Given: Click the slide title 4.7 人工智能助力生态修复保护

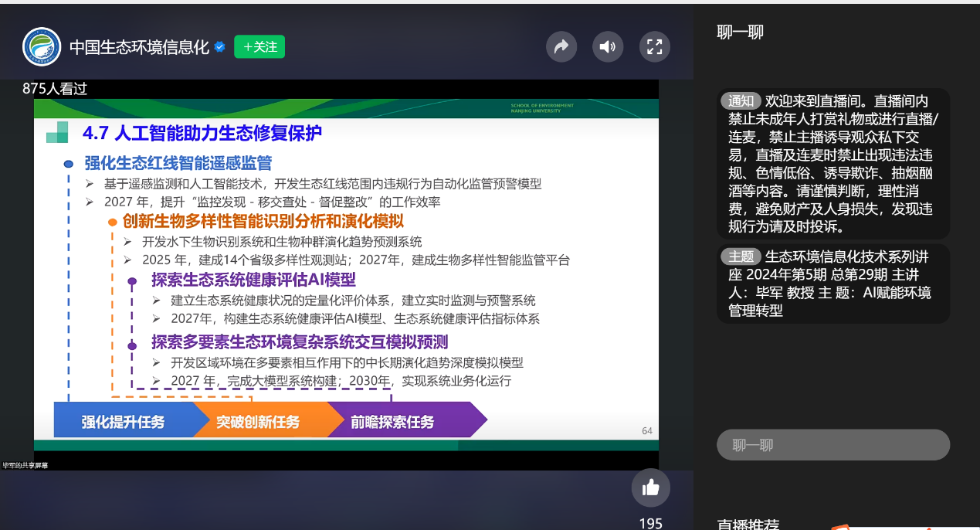Looking at the screenshot, I should pyautogui.click(x=202, y=133).
